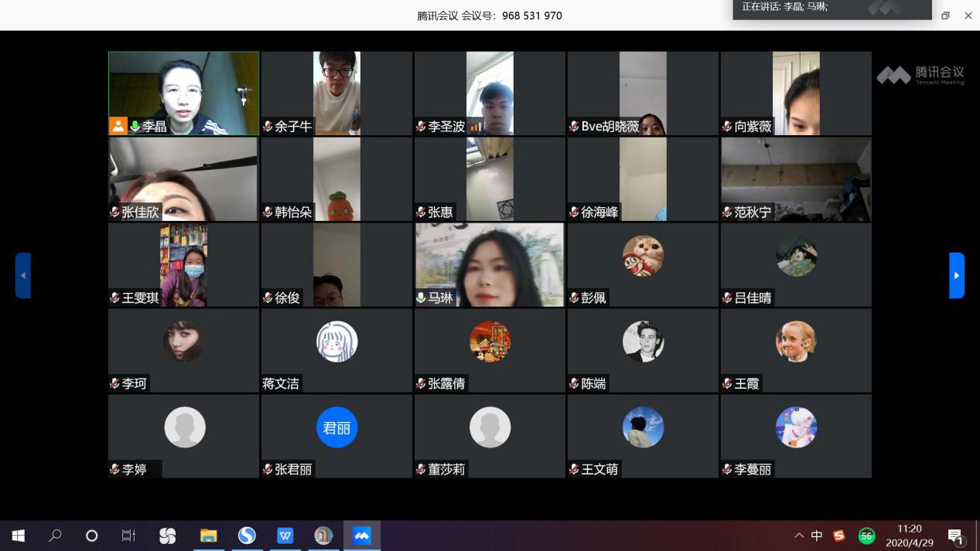The width and height of the screenshot is (980, 551).
Task: Toggle the Chinese input language indicator
Action: click(x=817, y=536)
